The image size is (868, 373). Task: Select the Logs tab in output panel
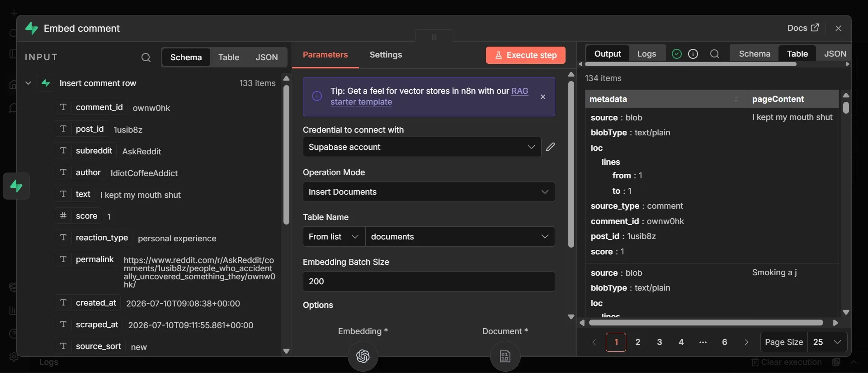[646, 54]
